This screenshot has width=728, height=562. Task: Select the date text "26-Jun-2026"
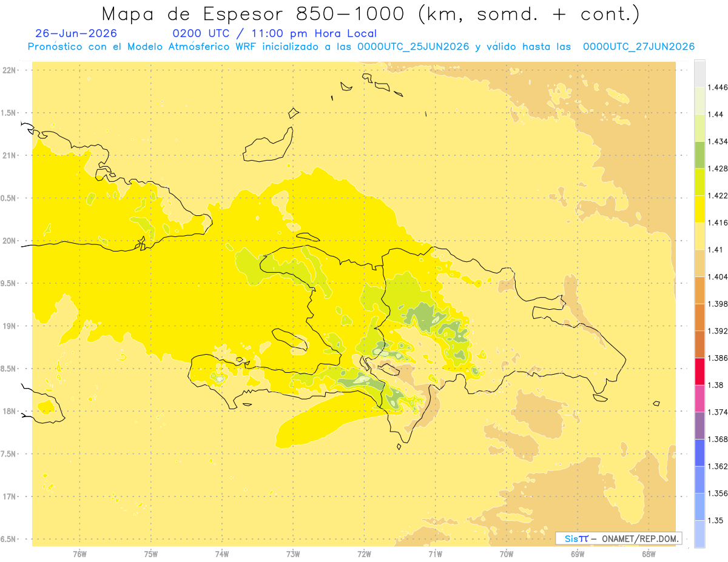(x=76, y=33)
